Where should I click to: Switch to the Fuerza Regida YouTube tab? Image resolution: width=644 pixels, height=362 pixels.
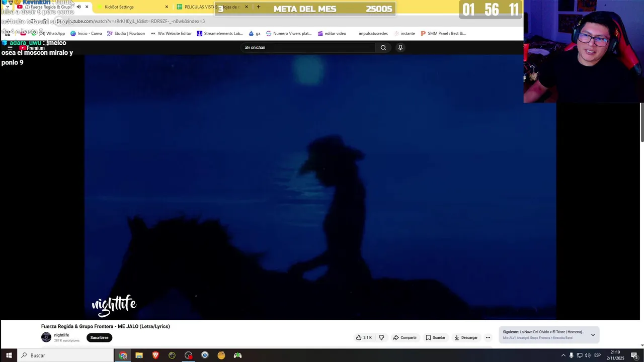click(x=48, y=7)
